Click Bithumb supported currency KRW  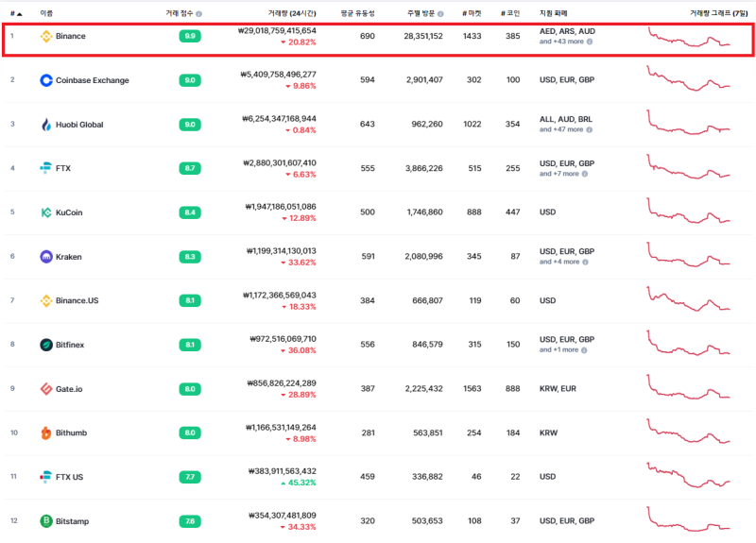click(548, 433)
